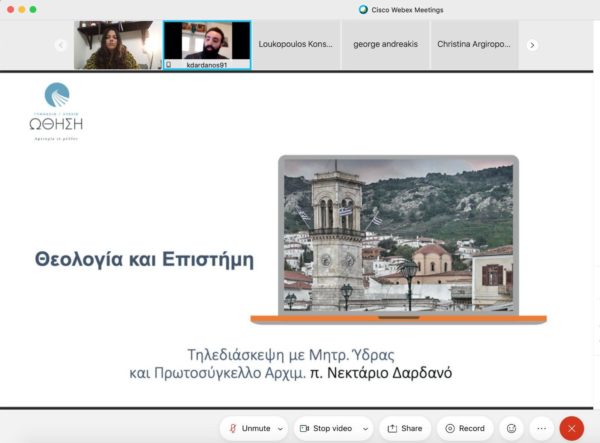Screen dimensions: 600x443
Task: Open the emoji reactions icon
Action: coord(512,428)
